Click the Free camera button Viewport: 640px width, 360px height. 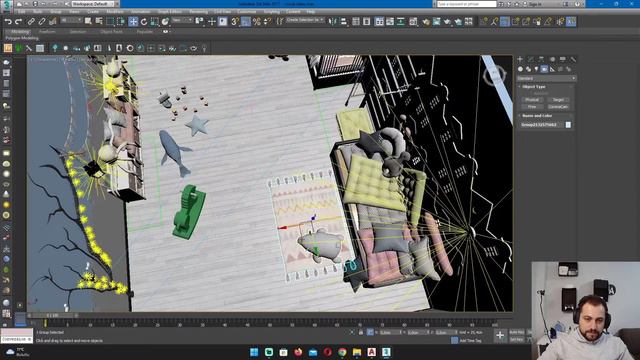(532, 107)
